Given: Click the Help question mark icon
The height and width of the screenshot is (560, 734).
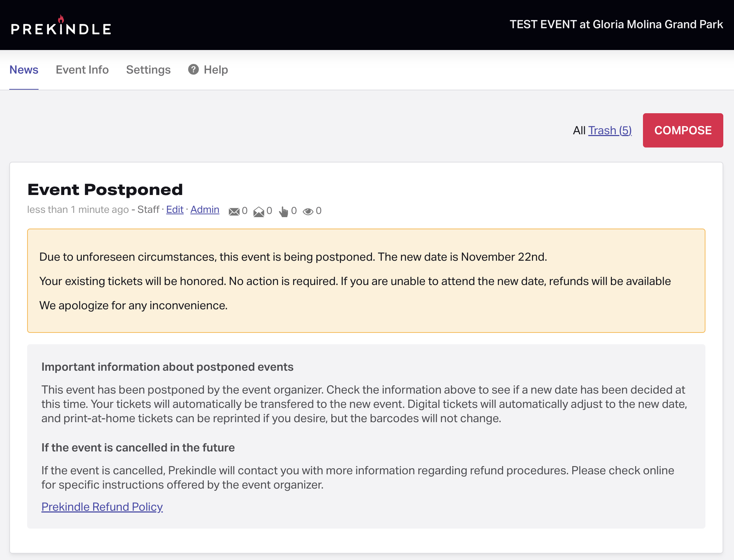Looking at the screenshot, I should 193,69.
